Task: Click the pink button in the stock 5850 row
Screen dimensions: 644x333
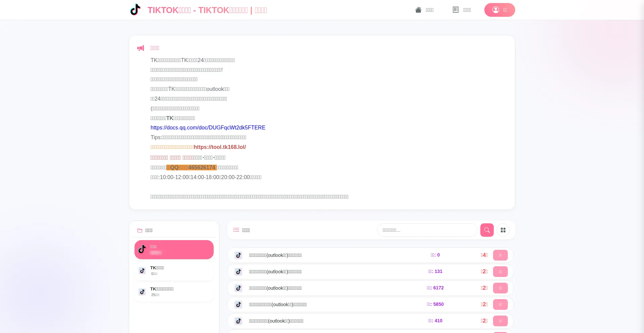Action: (500, 304)
